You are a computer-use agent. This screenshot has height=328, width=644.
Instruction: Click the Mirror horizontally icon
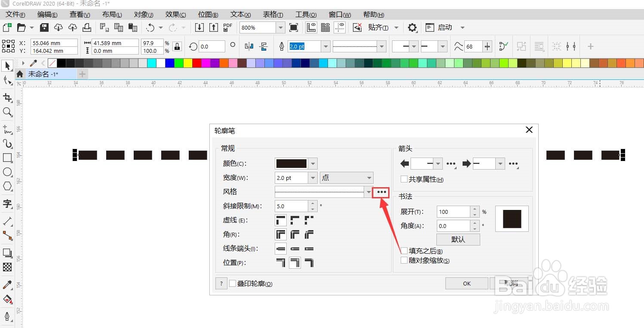[x=249, y=46]
